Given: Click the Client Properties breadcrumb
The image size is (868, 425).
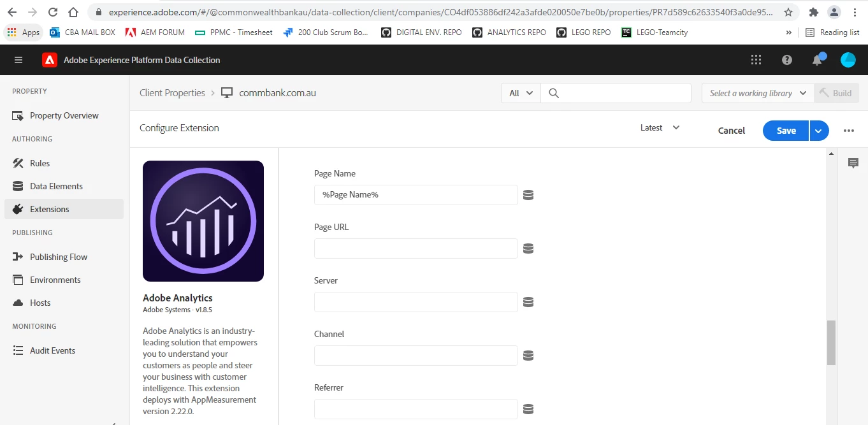Looking at the screenshot, I should [x=172, y=93].
